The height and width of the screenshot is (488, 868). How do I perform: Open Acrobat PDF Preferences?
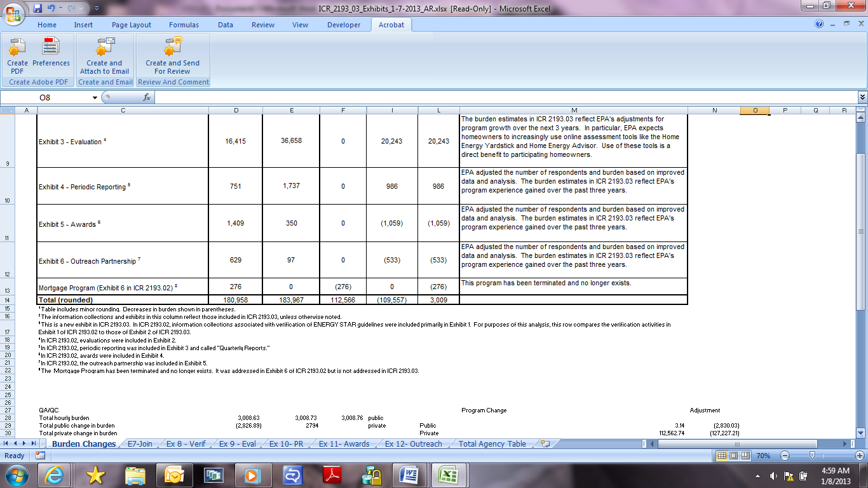pyautogui.click(x=51, y=52)
